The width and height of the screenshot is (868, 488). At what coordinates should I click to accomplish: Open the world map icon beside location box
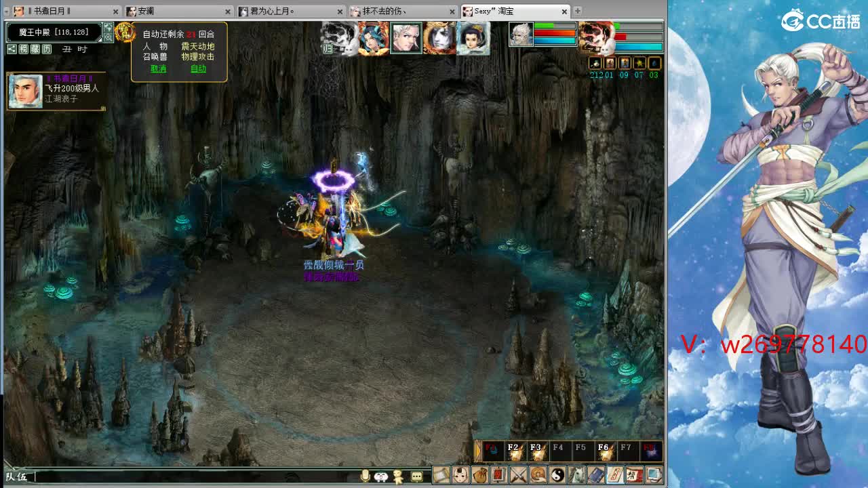click(x=108, y=28)
